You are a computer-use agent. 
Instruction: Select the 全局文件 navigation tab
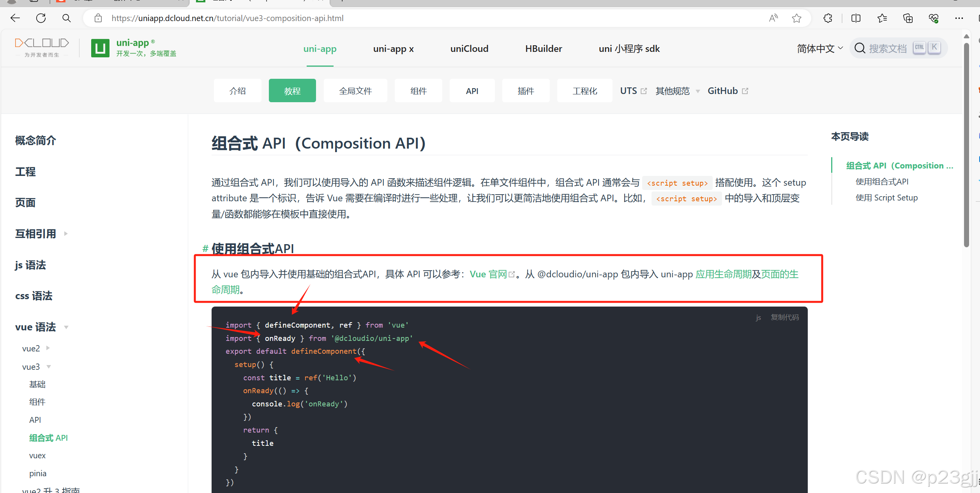coord(355,91)
